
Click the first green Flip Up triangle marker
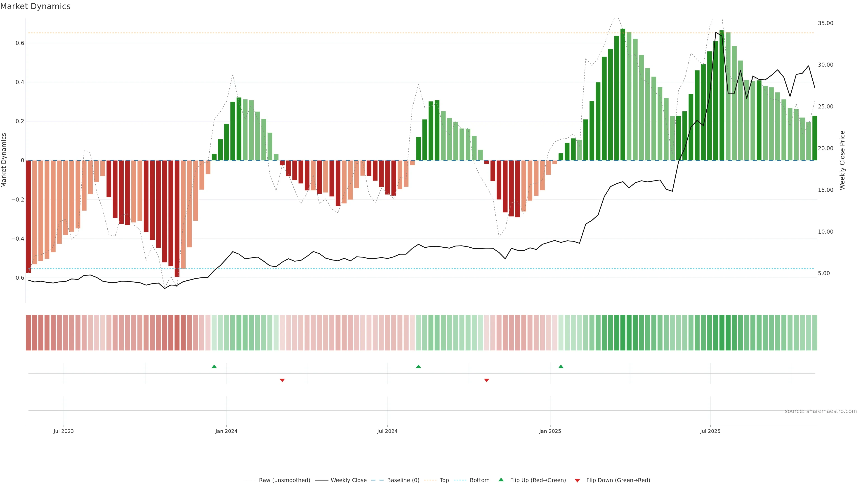(214, 366)
